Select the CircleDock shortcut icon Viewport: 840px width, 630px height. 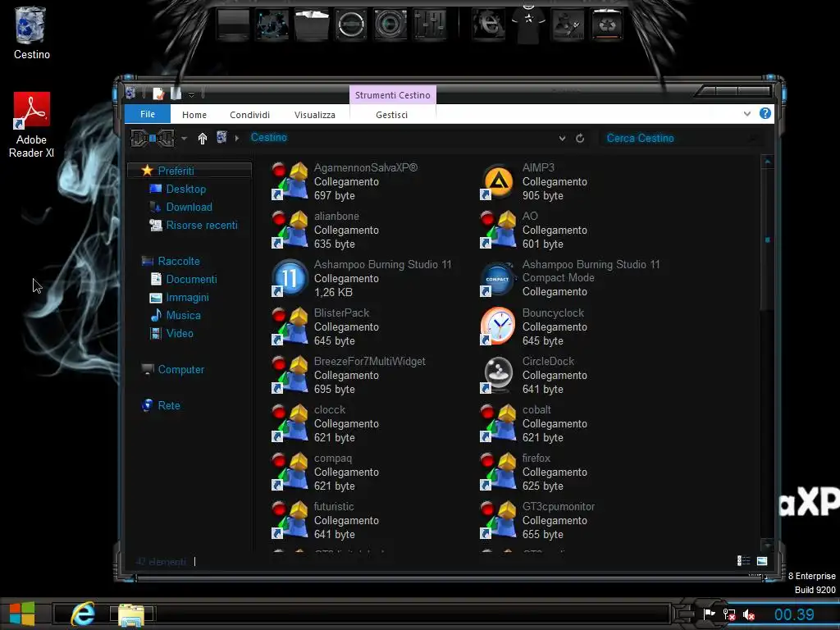pyautogui.click(x=498, y=374)
